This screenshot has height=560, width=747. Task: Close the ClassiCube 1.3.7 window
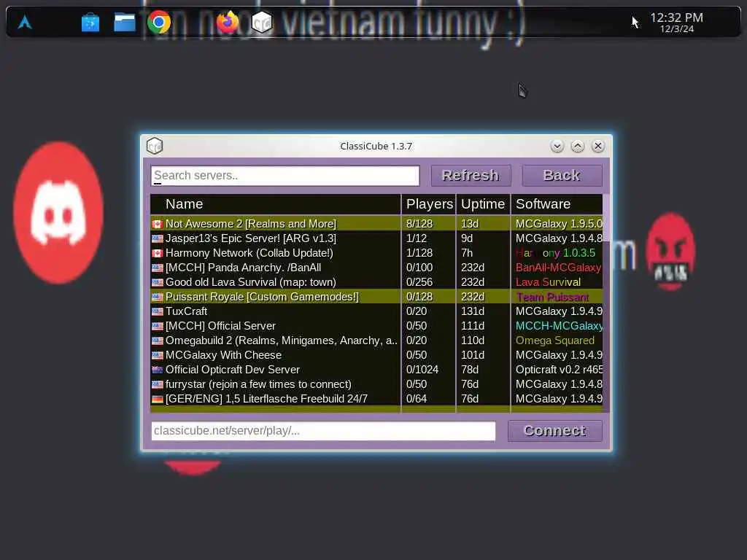coord(598,146)
